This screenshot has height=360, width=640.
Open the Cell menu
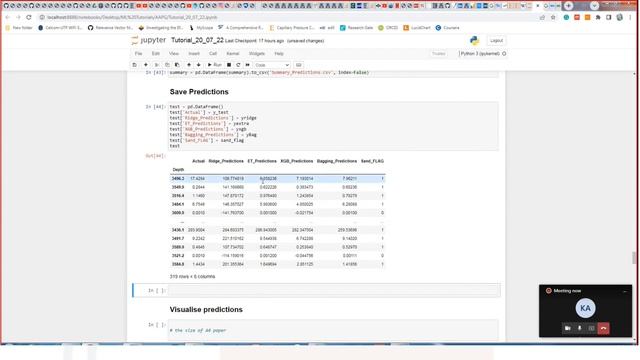[x=213, y=53]
